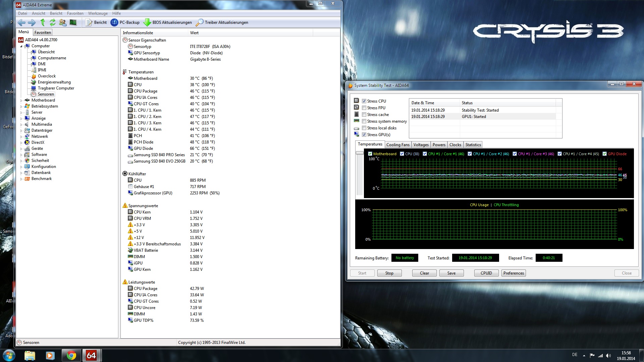
Task: Enable the Stress FPU checkbox
Action: click(x=364, y=108)
